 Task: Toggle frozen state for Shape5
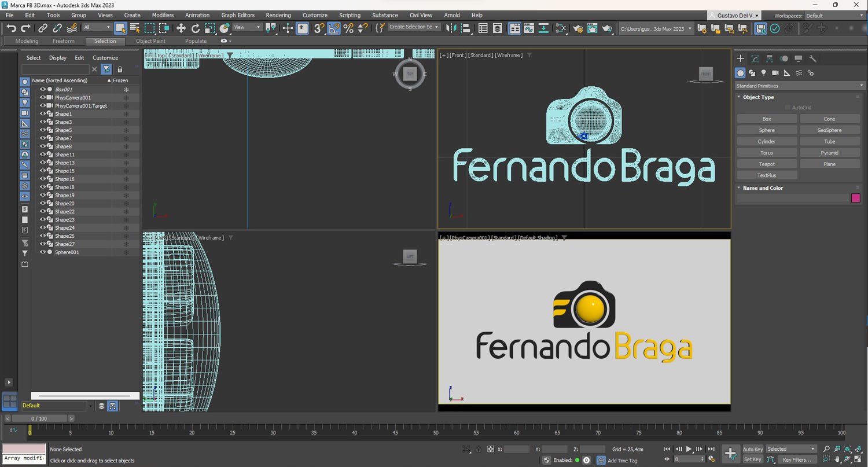pos(126,130)
